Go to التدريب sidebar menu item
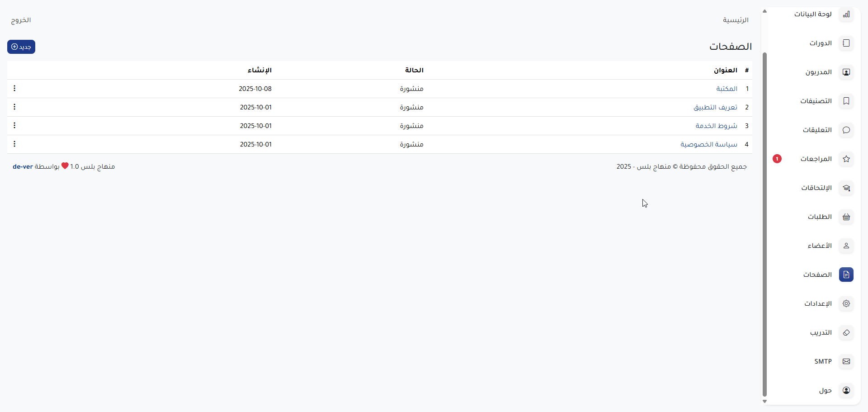This screenshot has width=868, height=412. (821, 333)
